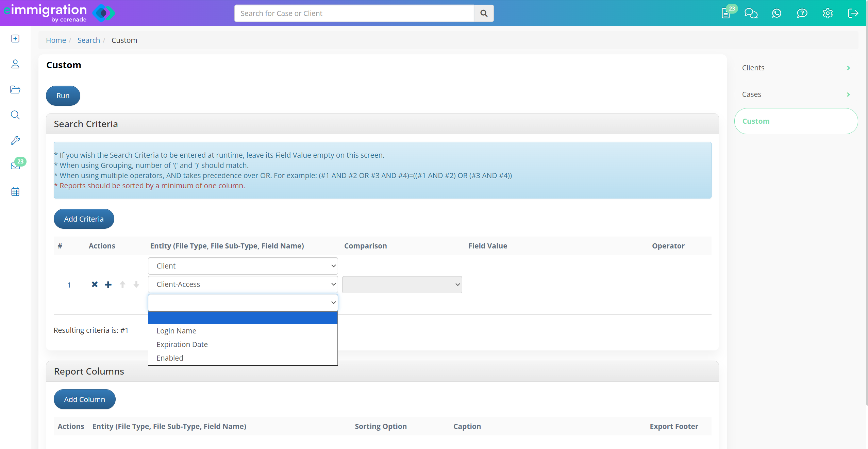Click the Add Criteria button
Viewport: 868px width, 449px height.
[84, 219]
